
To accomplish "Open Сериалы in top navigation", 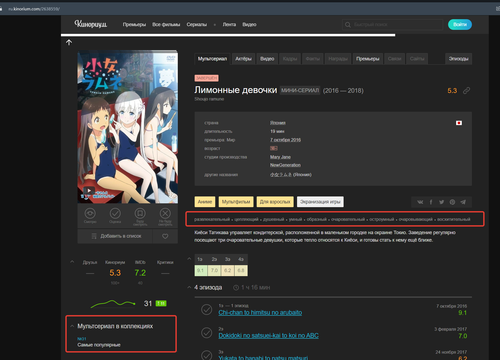I will [197, 25].
